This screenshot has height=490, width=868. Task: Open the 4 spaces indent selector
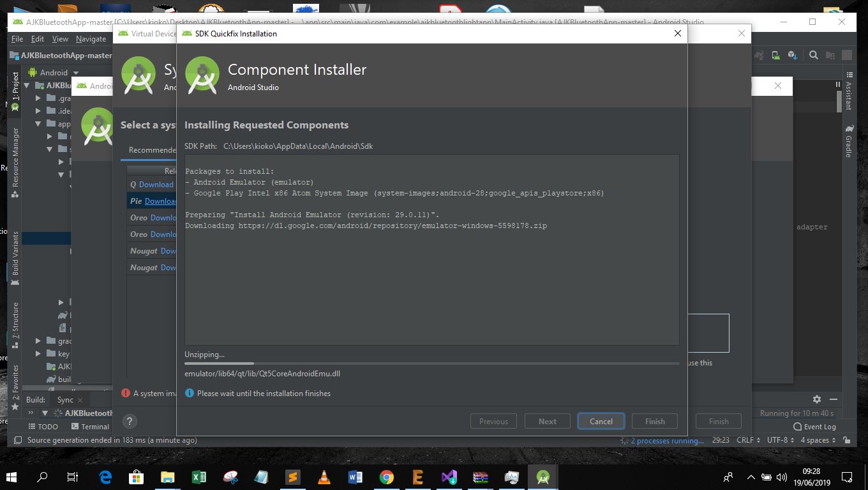coord(818,440)
